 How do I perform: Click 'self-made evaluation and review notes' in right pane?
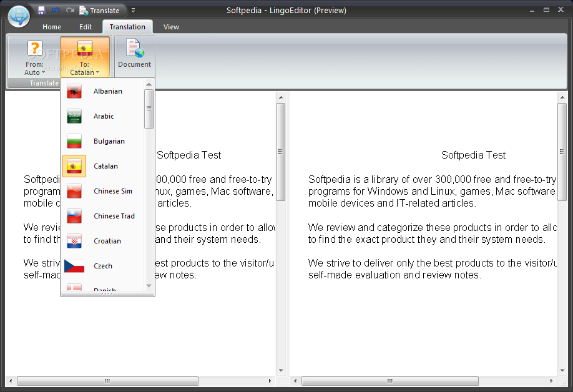(x=394, y=275)
